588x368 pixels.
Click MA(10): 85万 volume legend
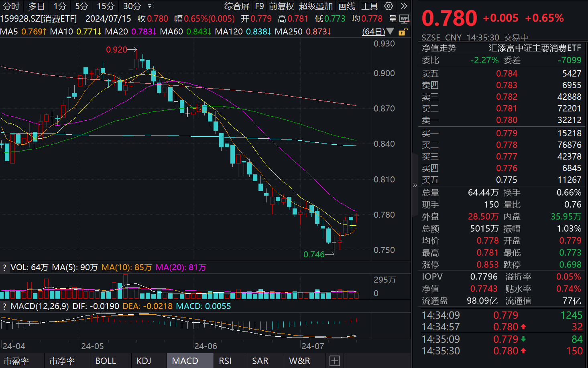[126, 267]
